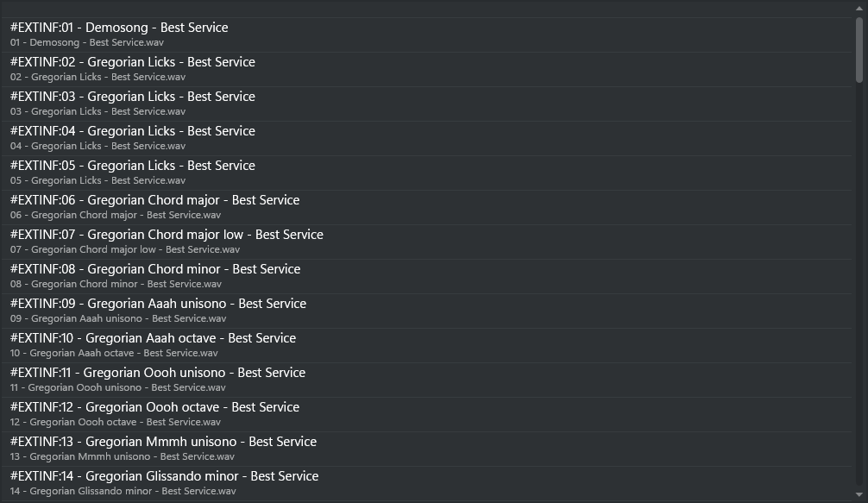The image size is (868, 503).
Task: Click the '14 - Gregorian Glissando minor' wav filename
Action: [123, 491]
